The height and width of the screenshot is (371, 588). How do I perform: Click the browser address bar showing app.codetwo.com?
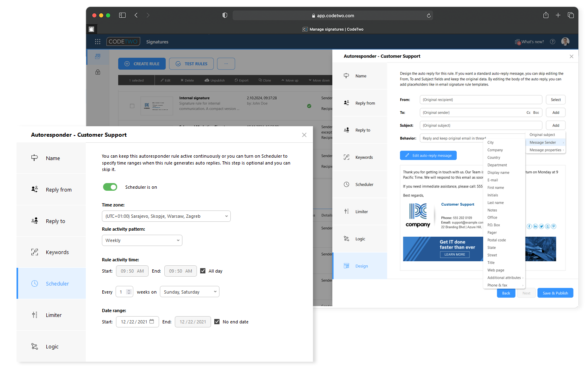333,16
